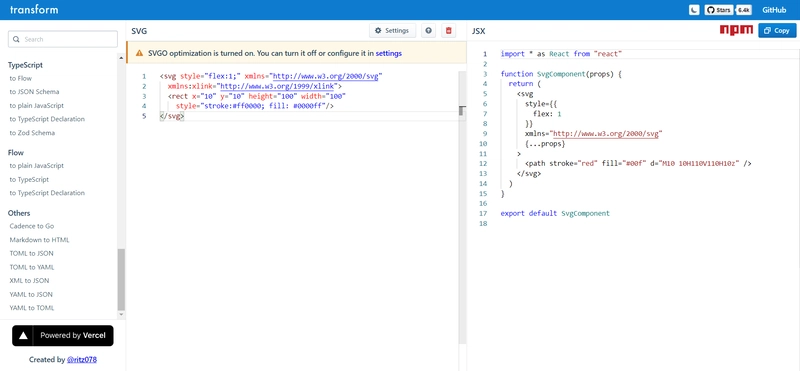Click the upload icon button beside Settings

click(x=429, y=31)
